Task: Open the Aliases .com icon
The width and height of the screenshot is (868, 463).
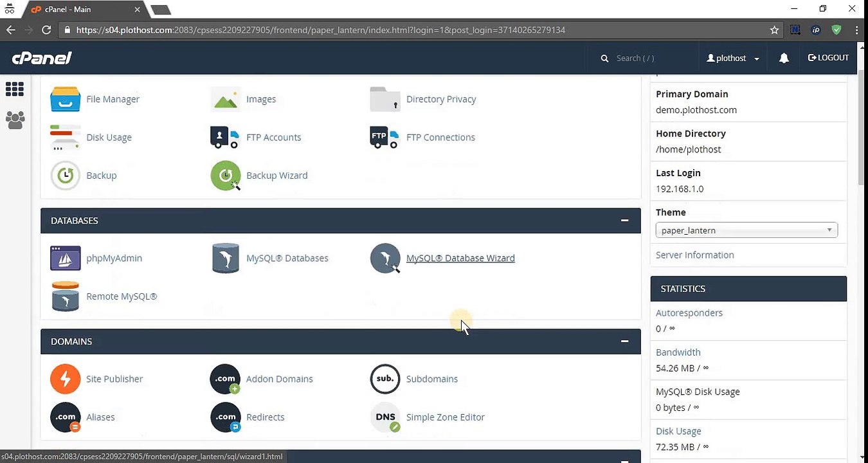Action: click(x=65, y=417)
